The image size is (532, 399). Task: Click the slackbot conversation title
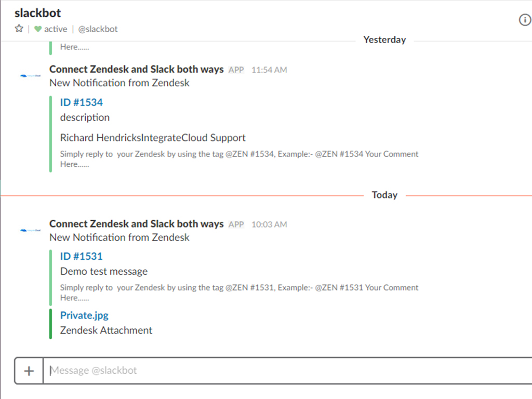click(x=38, y=12)
